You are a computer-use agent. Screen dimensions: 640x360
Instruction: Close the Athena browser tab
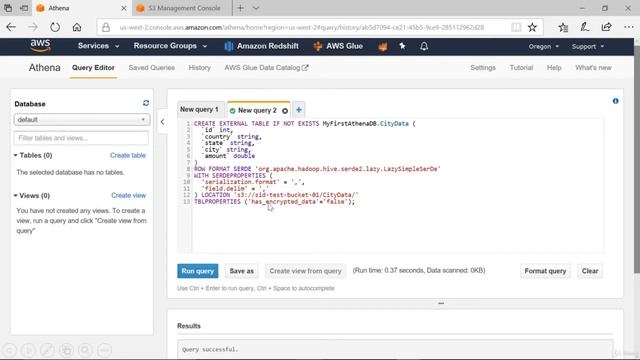click(124, 8)
